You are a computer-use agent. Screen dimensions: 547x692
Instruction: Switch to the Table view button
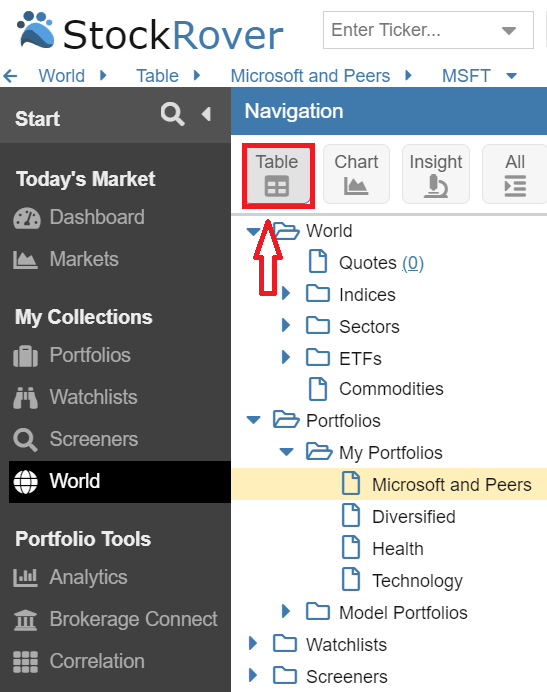pos(277,175)
